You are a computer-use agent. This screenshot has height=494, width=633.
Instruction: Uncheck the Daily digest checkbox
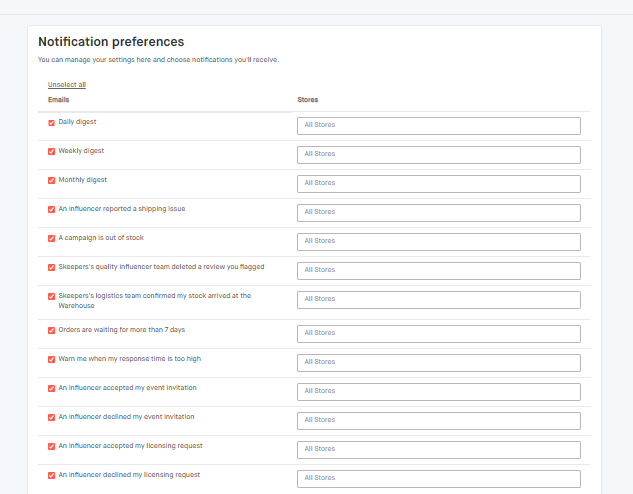coord(52,123)
